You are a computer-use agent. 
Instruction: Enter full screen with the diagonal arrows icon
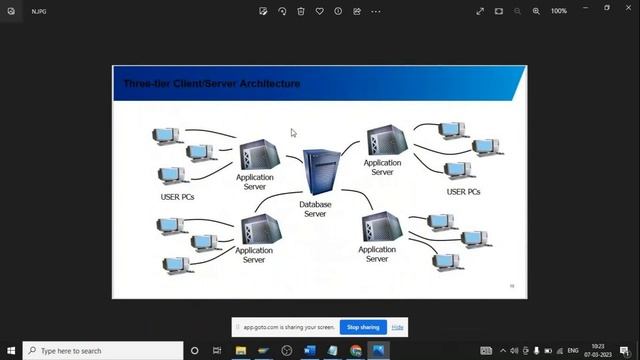[x=480, y=11]
